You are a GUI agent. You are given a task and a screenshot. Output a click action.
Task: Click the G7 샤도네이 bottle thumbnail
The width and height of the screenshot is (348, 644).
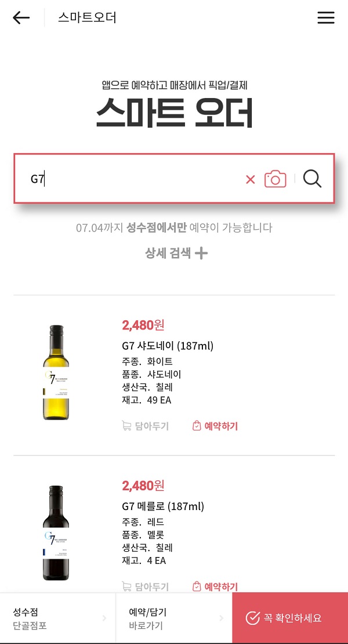point(56,374)
